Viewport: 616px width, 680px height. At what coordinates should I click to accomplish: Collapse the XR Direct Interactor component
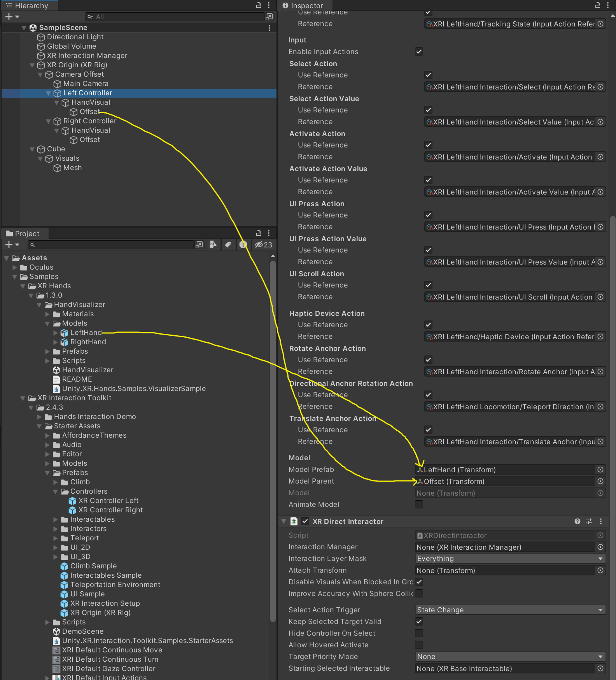(x=283, y=521)
